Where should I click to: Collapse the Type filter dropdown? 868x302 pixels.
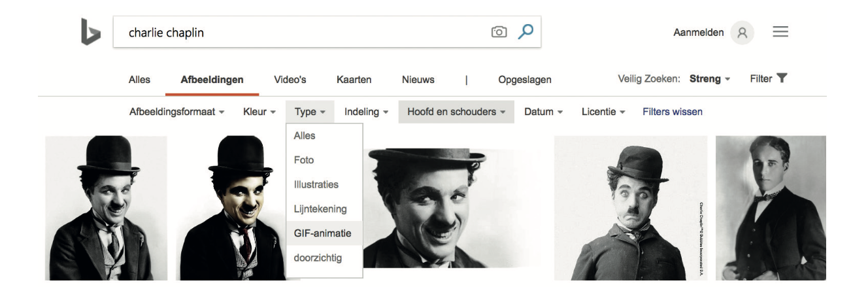tap(310, 112)
